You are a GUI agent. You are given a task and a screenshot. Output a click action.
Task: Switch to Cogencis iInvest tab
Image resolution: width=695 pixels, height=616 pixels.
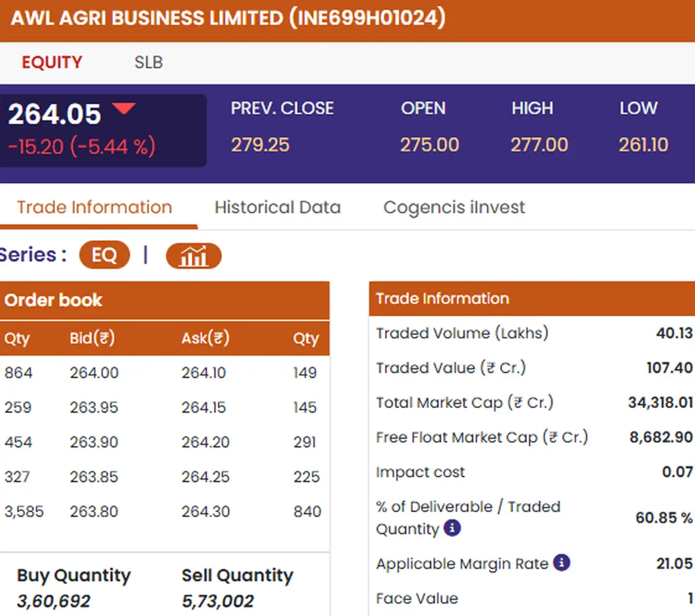tap(454, 207)
